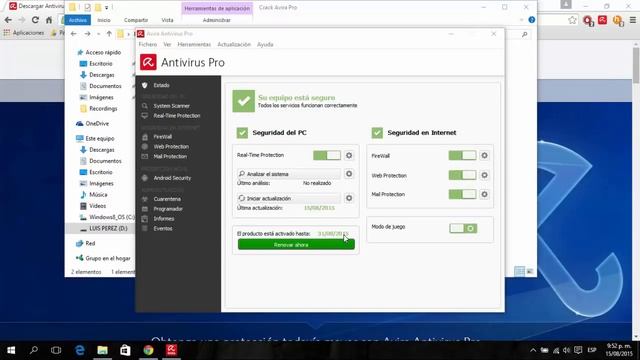This screenshot has width=640, height=360.
Task: Toggle Mail Protection switch
Action: coord(462,194)
